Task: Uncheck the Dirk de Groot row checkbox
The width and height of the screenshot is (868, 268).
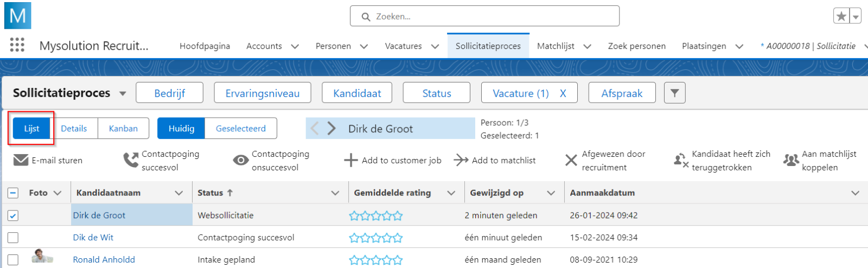Action: [x=13, y=215]
